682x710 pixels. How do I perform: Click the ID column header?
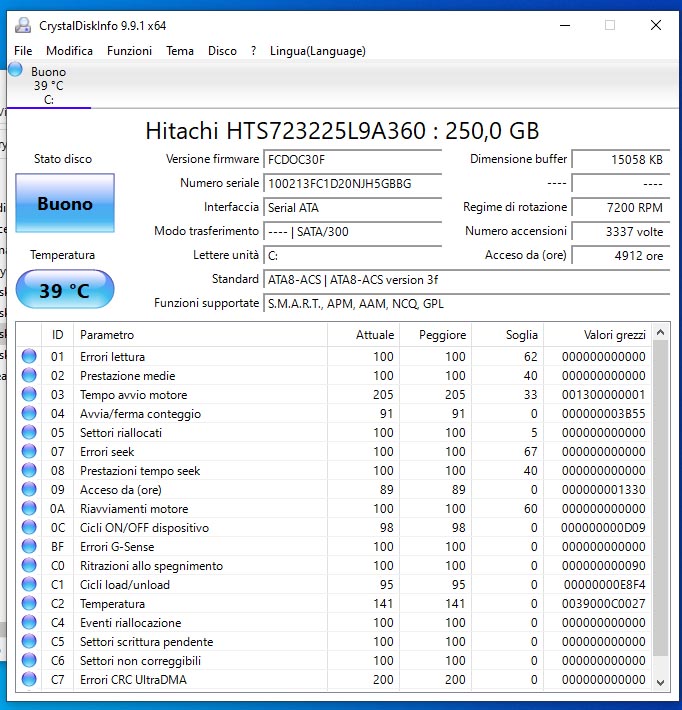pos(58,335)
